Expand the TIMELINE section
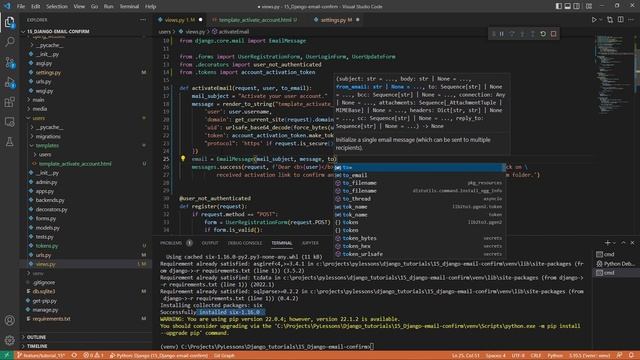This screenshot has width=640, height=360. point(37,346)
